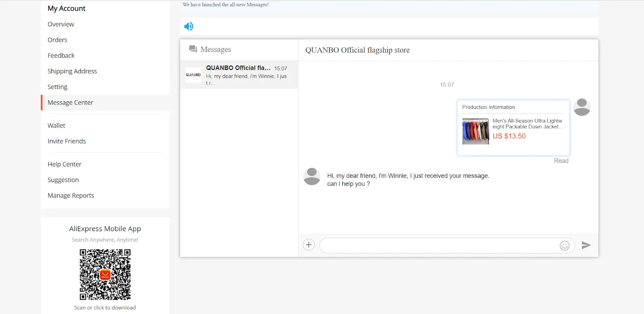
Task: Click the 'Search Anywhere, Anytime!' text
Action: pos(105,240)
